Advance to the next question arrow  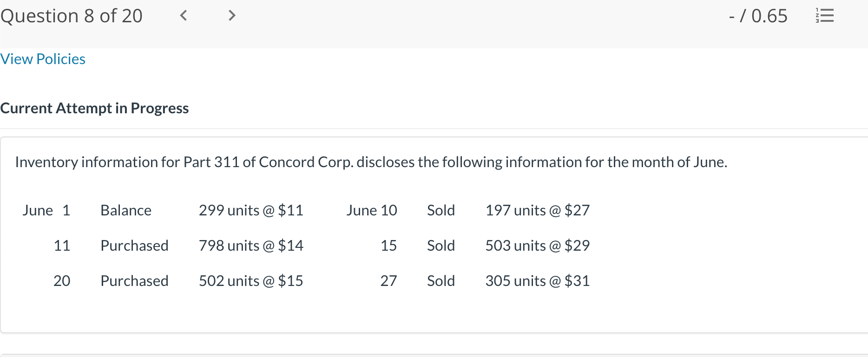click(x=232, y=16)
